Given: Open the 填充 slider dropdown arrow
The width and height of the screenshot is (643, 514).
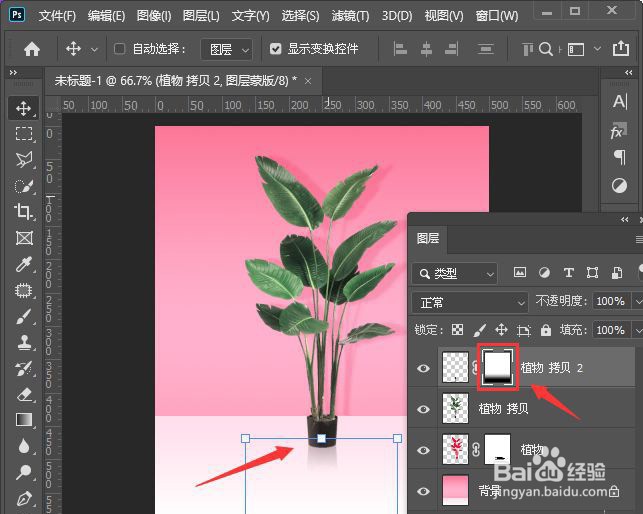Looking at the screenshot, I should pos(638,330).
